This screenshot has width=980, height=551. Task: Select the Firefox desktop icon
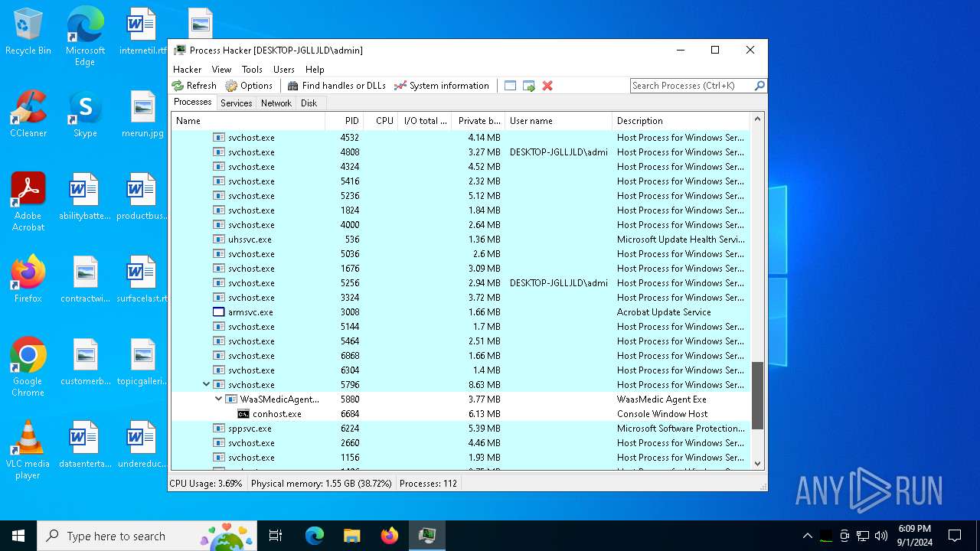[x=28, y=279]
